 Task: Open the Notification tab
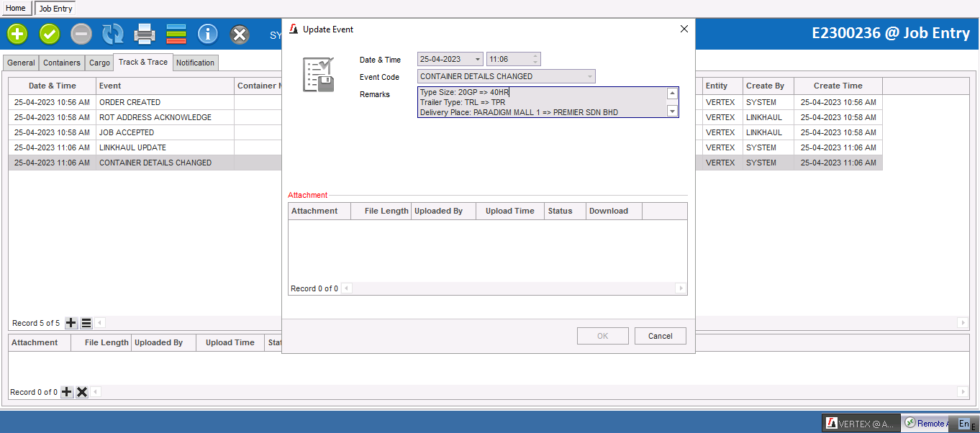pyautogui.click(x=195, y=63)
